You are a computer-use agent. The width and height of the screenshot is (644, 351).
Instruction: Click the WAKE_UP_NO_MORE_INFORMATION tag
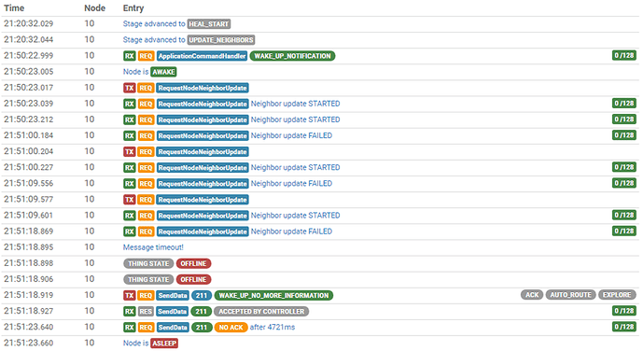273,295
